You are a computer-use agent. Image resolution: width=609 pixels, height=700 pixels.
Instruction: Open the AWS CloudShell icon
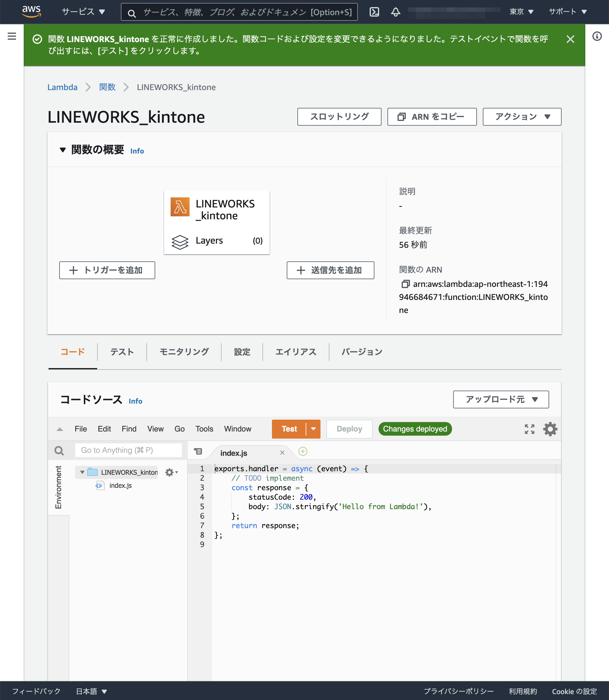point(374,12)
